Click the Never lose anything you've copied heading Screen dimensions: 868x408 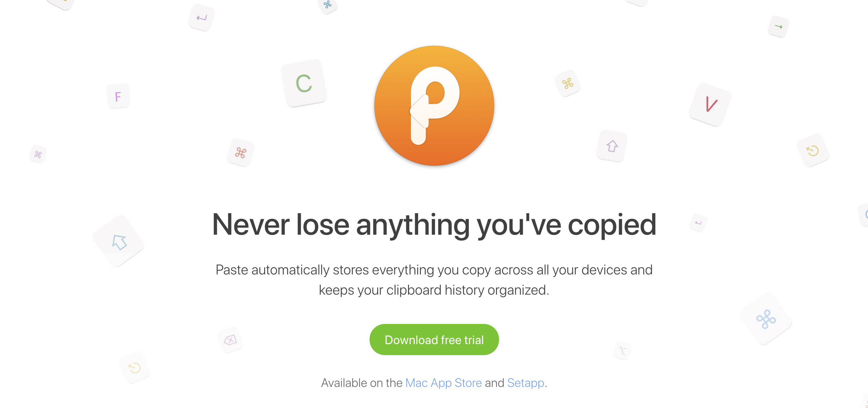(x=434, y=225)
